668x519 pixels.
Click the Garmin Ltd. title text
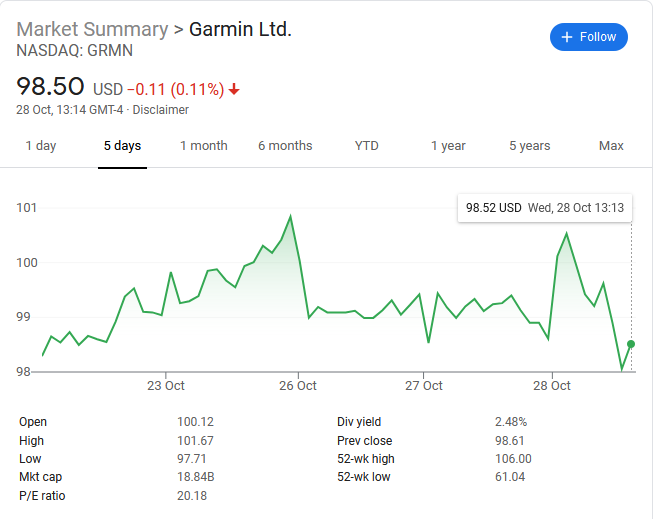[x=240, y=29]
